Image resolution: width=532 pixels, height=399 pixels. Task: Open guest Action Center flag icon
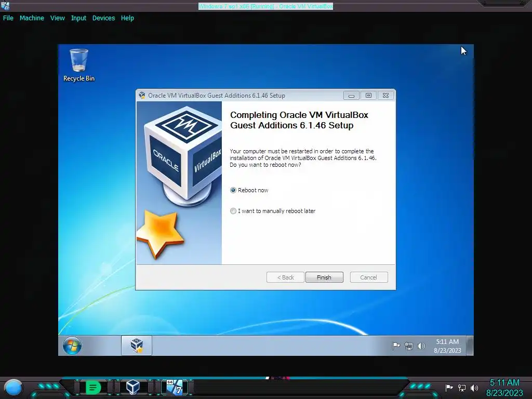[x=396, y=345]
